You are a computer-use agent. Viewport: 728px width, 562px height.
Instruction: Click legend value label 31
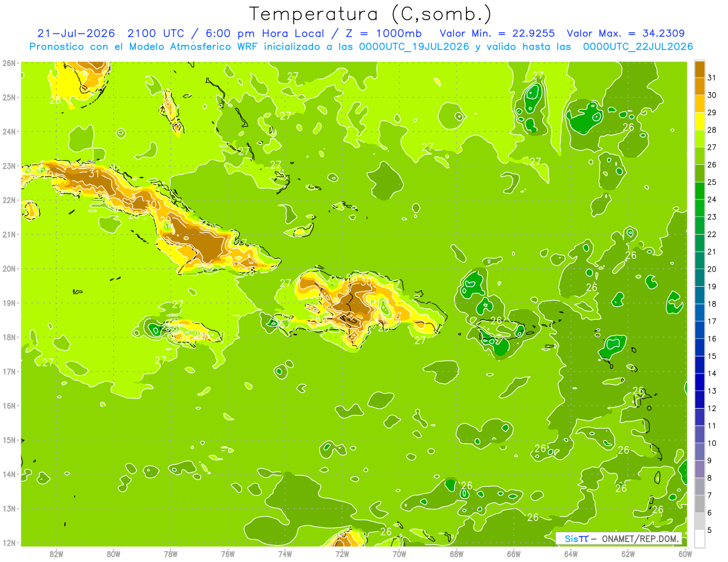(712, 78)
